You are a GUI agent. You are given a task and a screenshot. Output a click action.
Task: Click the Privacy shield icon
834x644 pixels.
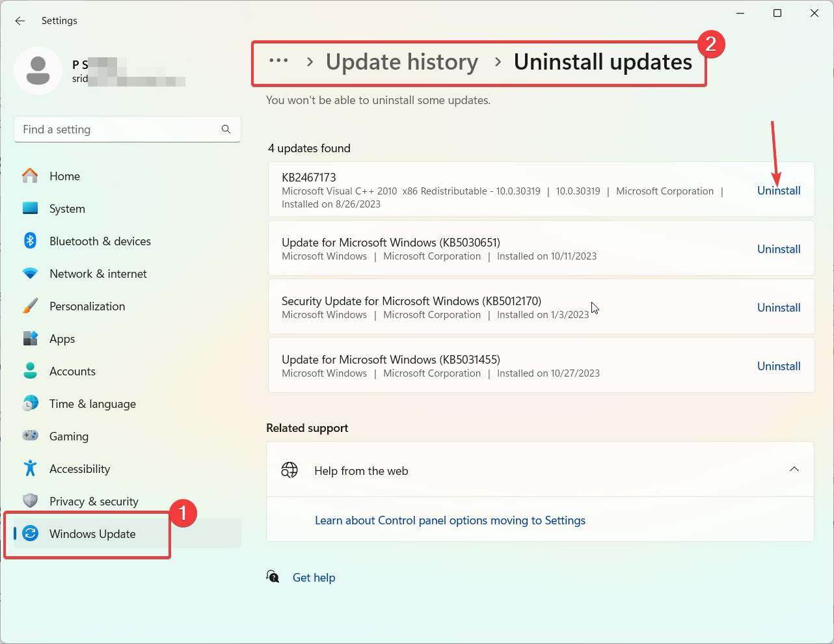point(30,501)
